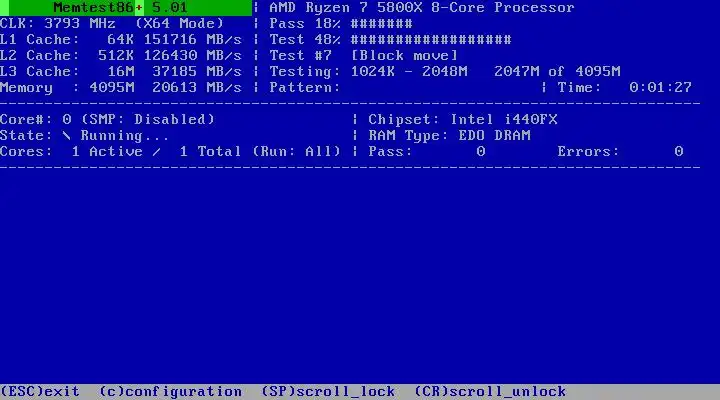
Task: Click the Pass: 0 counter
Action: point(427,152)
